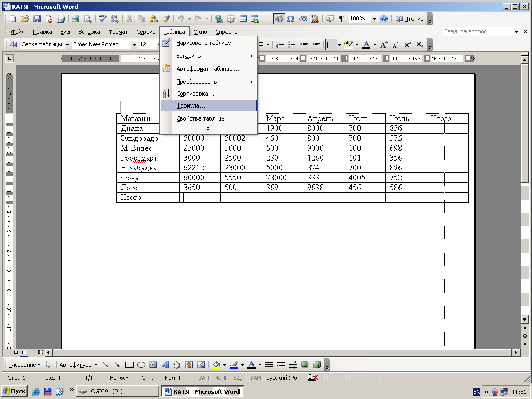
Task: Grow font size with large A icon
Action: pyautogui.click(x=383, y=45)
